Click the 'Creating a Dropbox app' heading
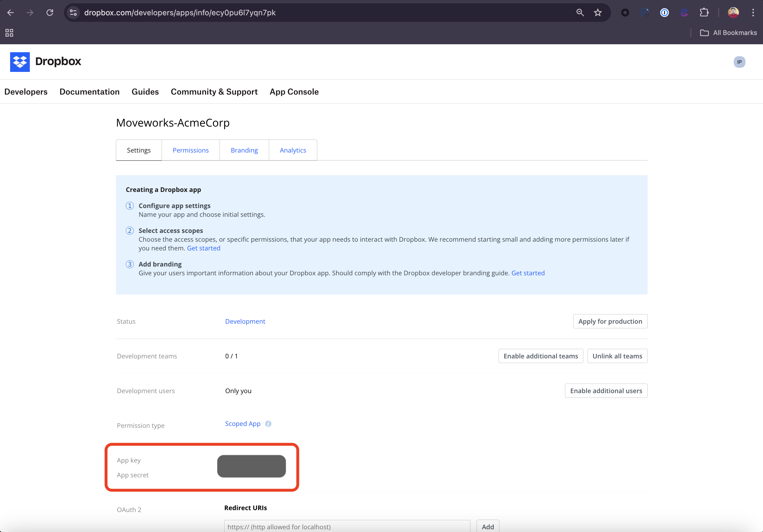Image resolution: width=763 pixels, height=532 pixels. tap(163, 190)
